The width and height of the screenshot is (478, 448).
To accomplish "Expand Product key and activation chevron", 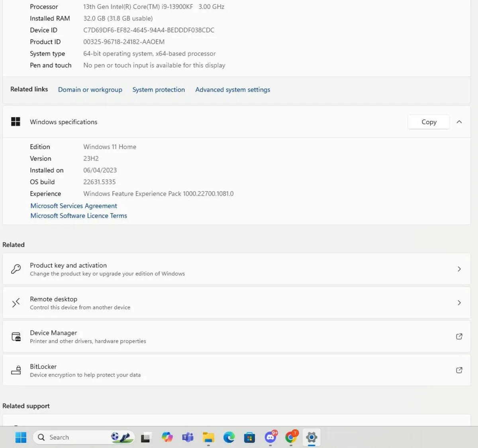I will (x=459, y=269).
